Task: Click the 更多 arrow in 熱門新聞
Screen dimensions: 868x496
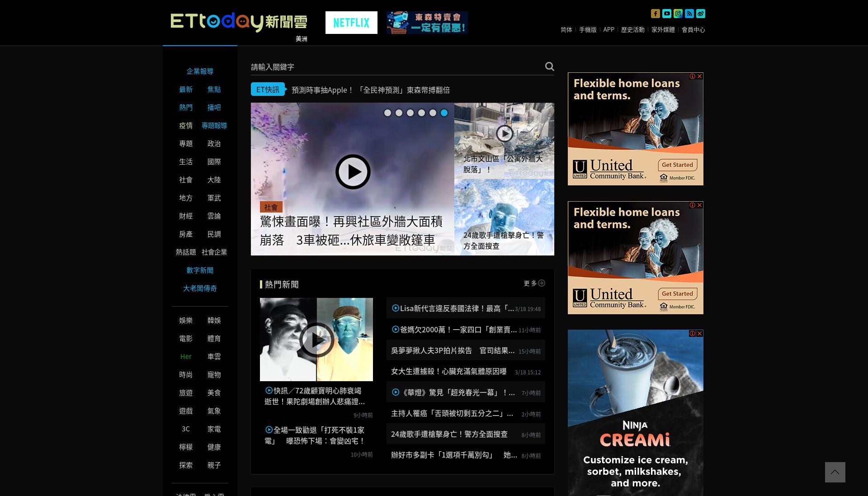Action: (542, 283)
